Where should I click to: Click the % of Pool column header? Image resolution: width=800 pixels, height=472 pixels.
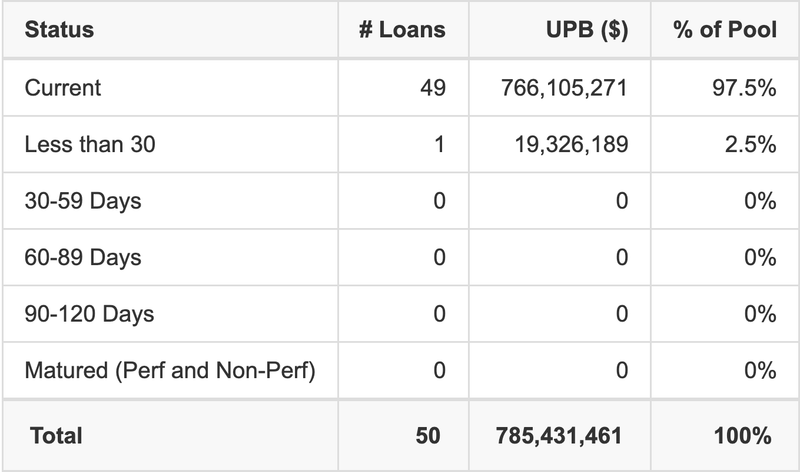(x=725, y=30)
